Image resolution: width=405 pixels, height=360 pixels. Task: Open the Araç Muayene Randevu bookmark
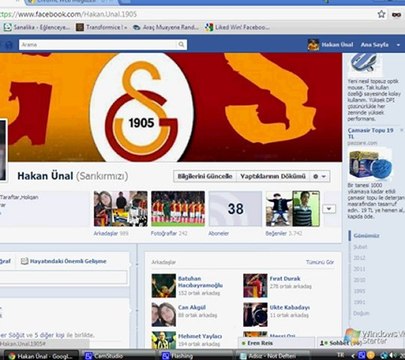click(166, 27)
